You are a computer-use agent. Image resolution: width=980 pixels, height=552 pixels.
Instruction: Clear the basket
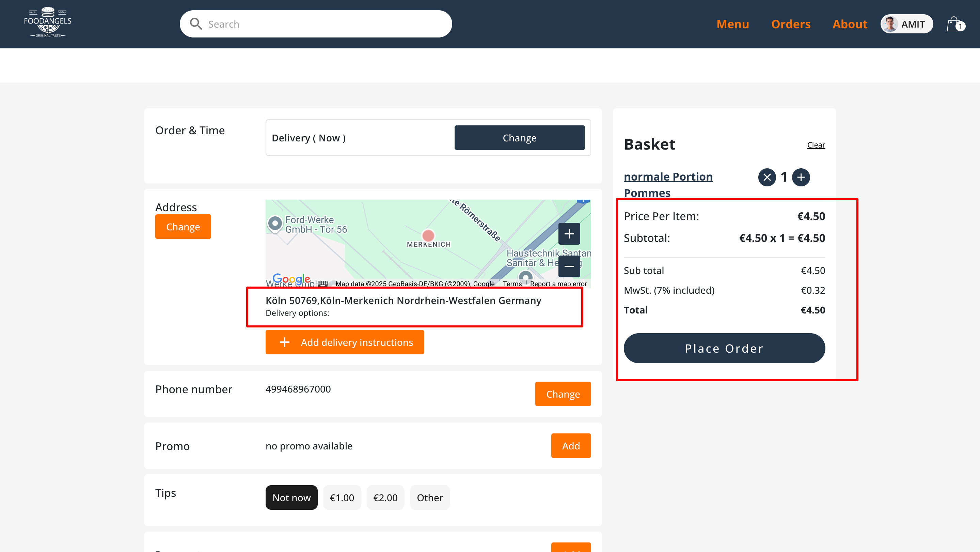click(x=816, y=145)
